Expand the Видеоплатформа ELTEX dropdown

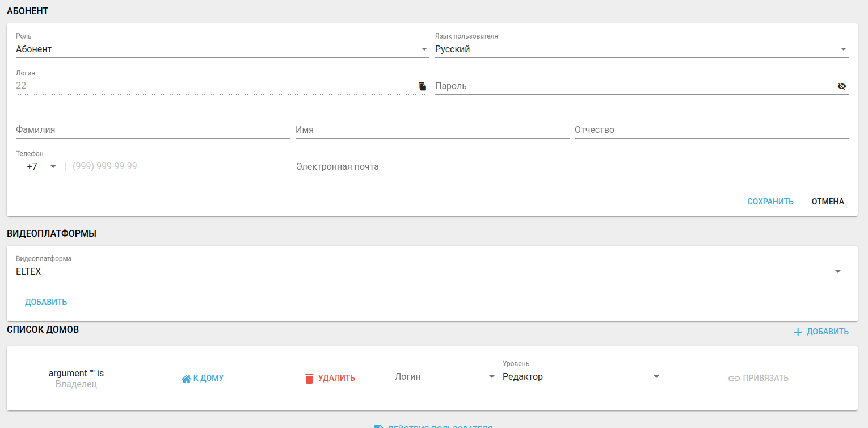(429, 272)
